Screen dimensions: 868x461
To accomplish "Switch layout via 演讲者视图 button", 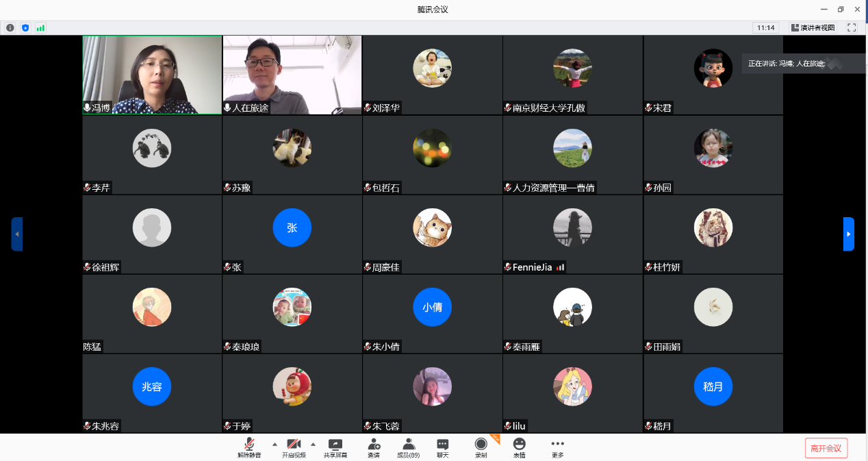I will 813,27.
